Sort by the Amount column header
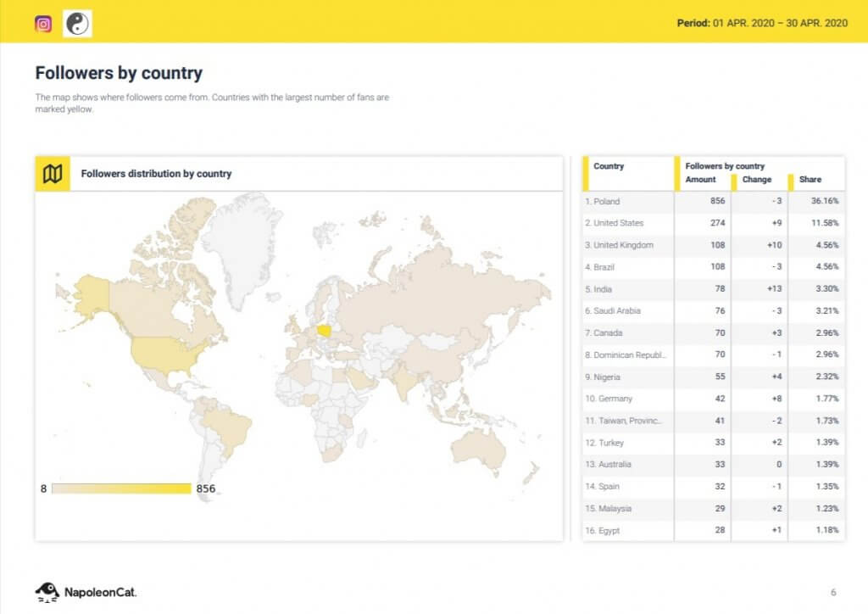868x614 pixels. pyautogui.click(x=700, y=180)
